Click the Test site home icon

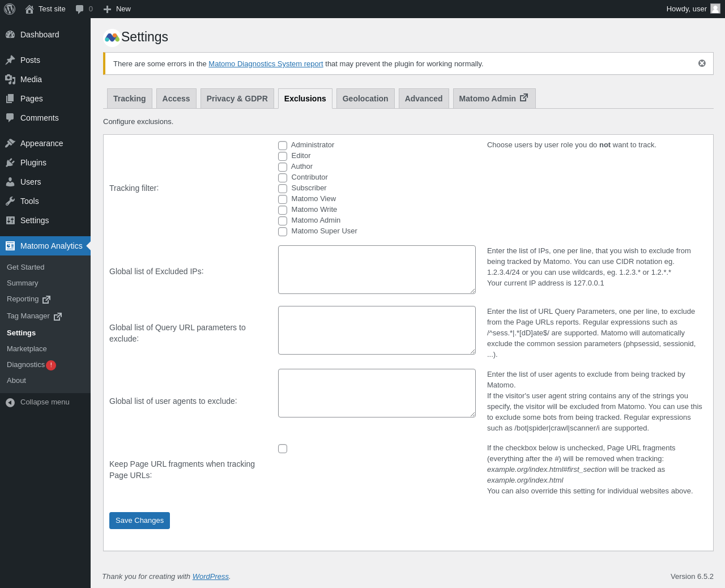point(29,9)
